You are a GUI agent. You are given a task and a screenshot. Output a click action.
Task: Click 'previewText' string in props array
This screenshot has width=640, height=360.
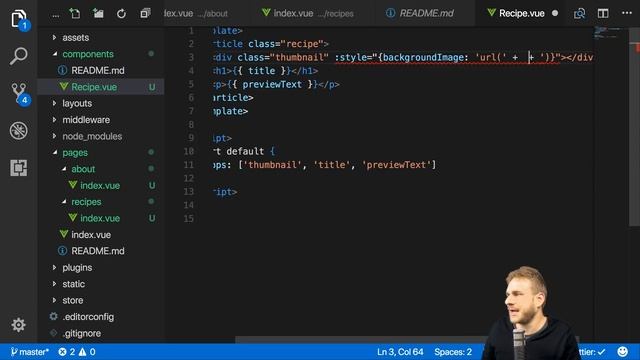click(x=396, y=164)
